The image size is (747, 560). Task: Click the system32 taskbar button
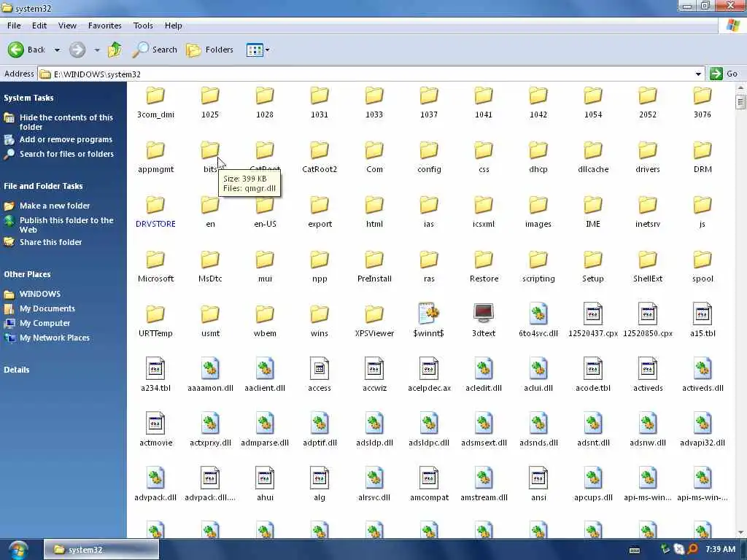(x=101, y=550)
